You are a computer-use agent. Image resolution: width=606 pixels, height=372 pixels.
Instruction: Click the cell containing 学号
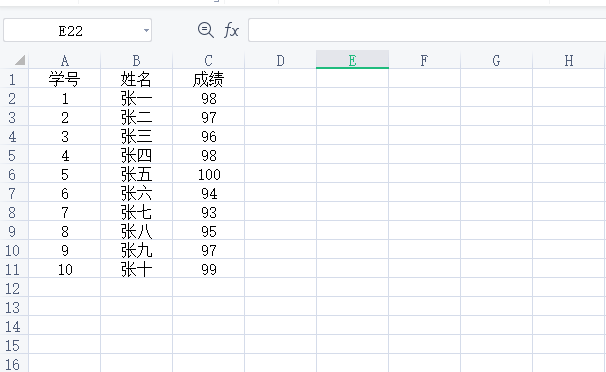coord(65,79)
